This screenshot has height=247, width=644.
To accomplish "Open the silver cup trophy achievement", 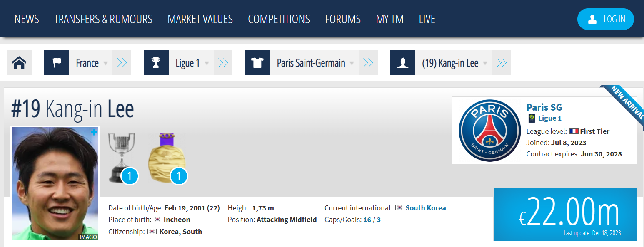I will click(x=122, y=158).
